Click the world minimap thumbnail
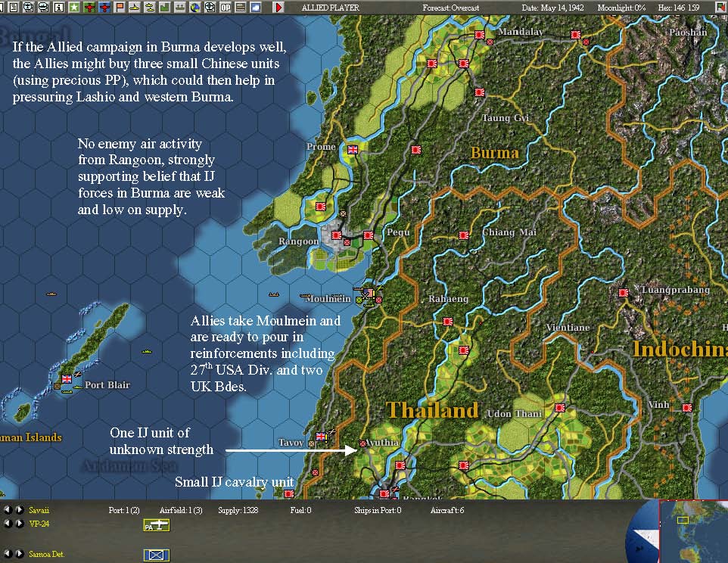 pyautogui.click(x=694, y=533)
